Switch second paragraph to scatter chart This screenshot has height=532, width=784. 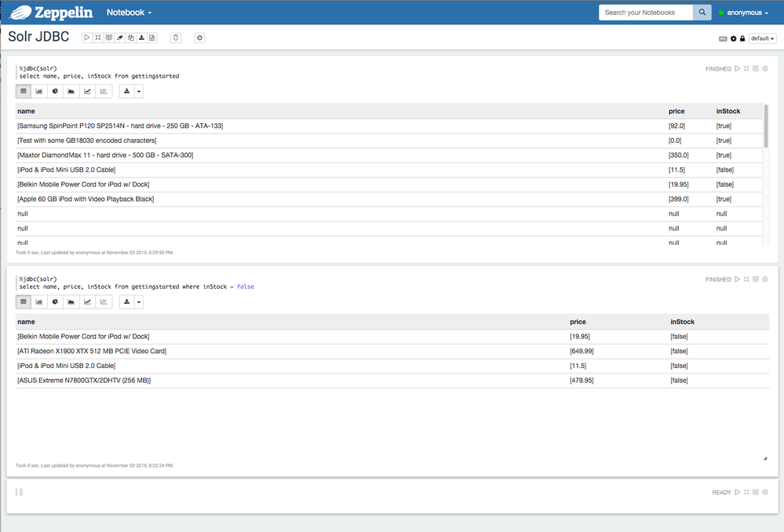click(104, 301)
